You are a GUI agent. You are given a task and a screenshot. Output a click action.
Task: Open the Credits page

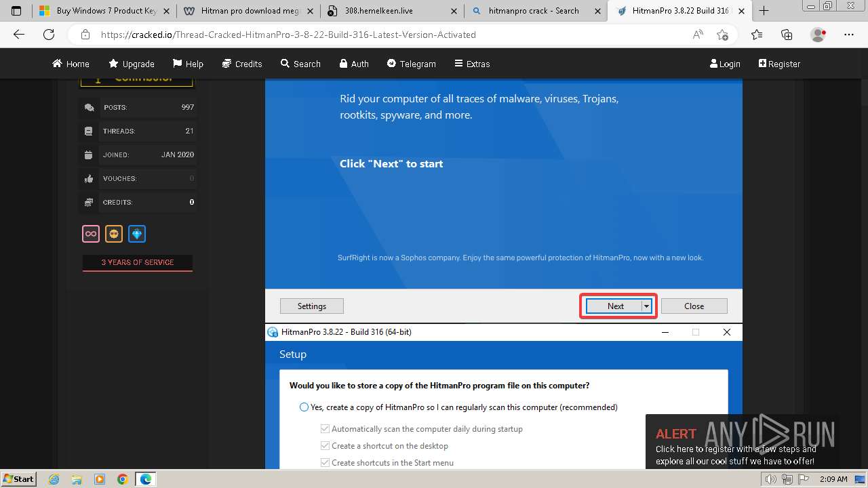(x=242, y=64)
